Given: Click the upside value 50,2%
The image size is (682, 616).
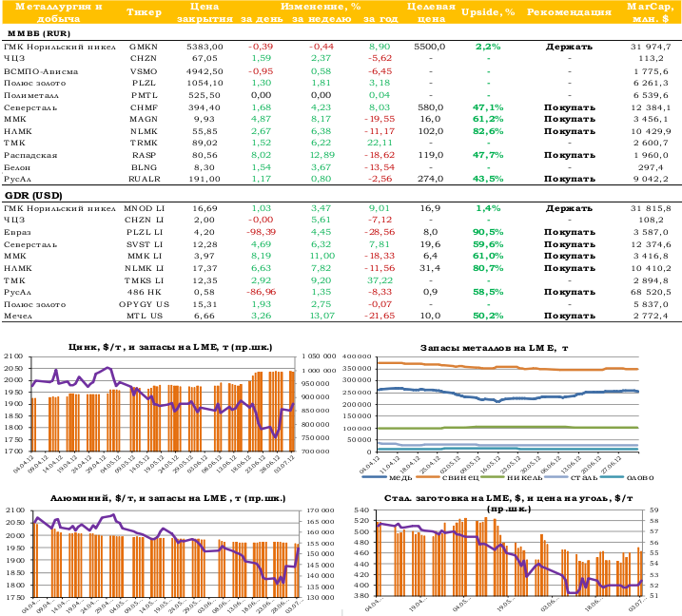Looking at the screenshot, I should [x=488, y=316].
